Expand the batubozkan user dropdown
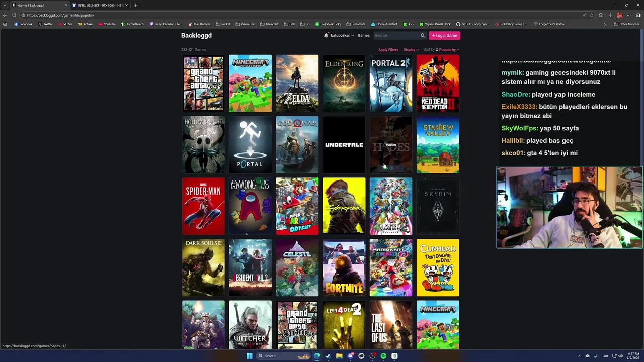Image resolution: width=644 pixels, height=362 pixels. click(342, 35)
